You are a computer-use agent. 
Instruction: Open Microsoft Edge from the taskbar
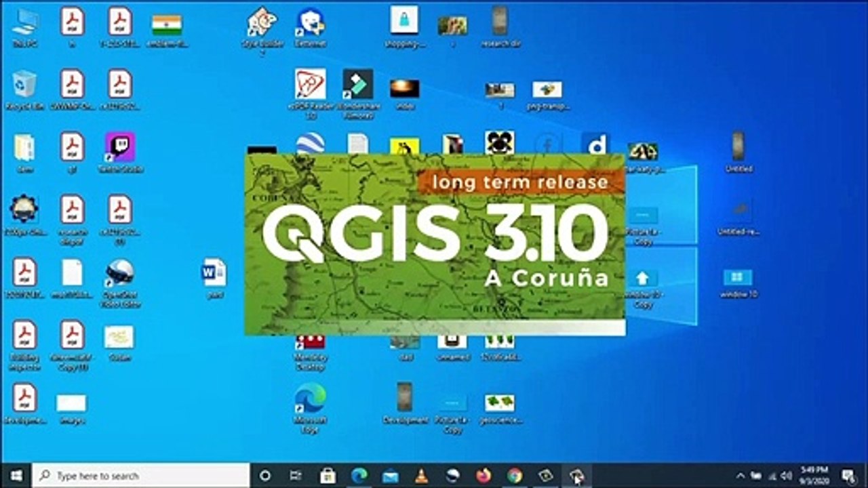pos(359,475)
